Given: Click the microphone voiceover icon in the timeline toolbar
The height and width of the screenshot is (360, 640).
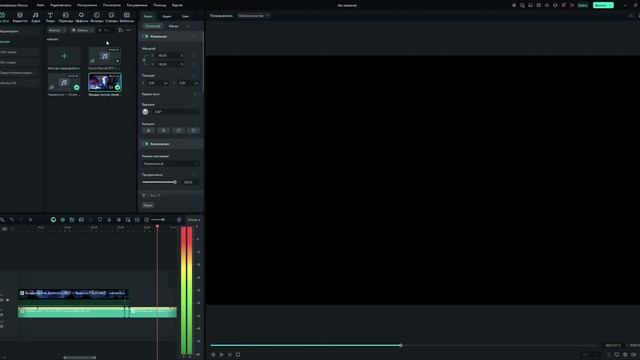Looking at the screenshot, I should coord(109,220).
